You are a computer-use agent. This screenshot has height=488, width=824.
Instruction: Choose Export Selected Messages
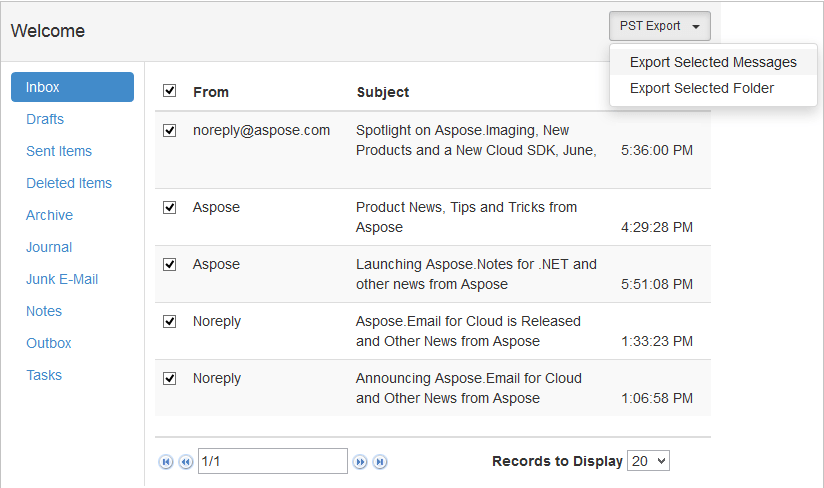coord(713,62)
